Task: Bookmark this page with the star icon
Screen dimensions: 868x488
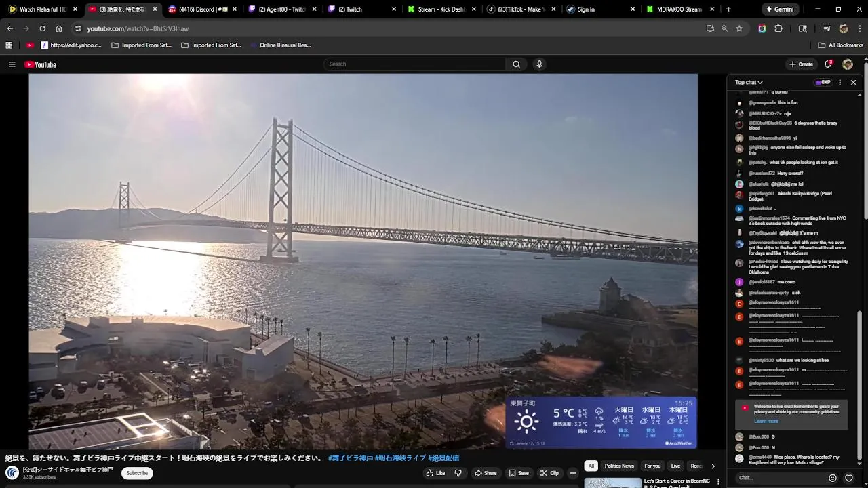Action: click(739, 28)
